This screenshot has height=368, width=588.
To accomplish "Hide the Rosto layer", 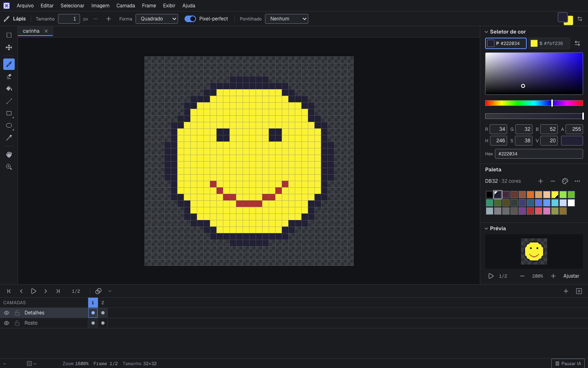I will click(x=7, y=323).
